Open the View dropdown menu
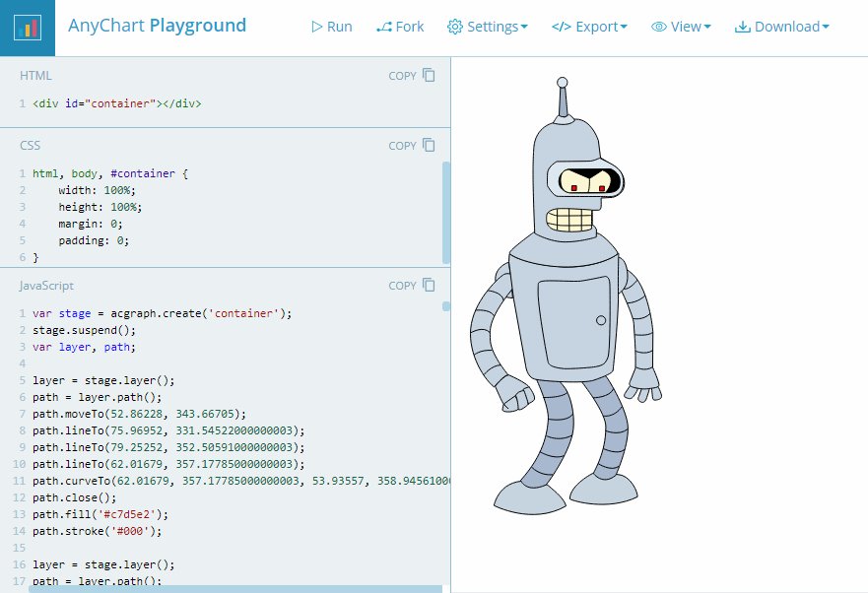This screenshot has height=593, width=868. tap(681, 27)
